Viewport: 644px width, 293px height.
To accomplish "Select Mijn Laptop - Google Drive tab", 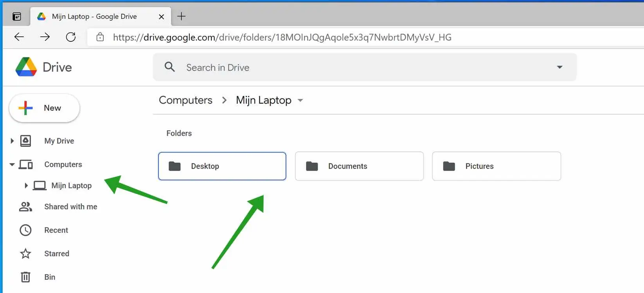I will [x=101, y=16].
